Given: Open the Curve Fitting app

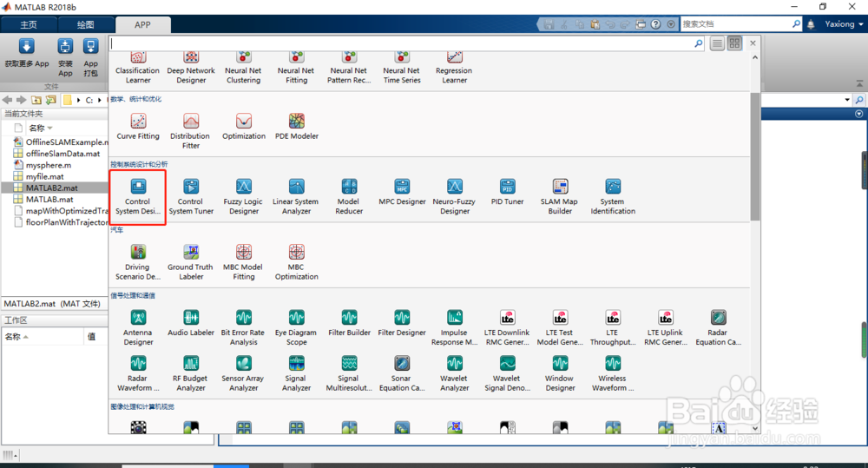Looking at the screenshot, I should (138, 127).
